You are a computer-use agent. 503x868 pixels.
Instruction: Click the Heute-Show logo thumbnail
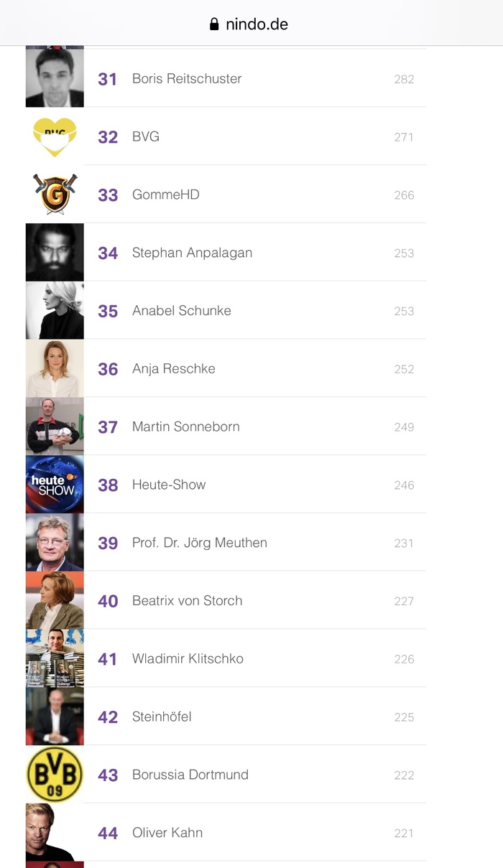coord(55,485)
